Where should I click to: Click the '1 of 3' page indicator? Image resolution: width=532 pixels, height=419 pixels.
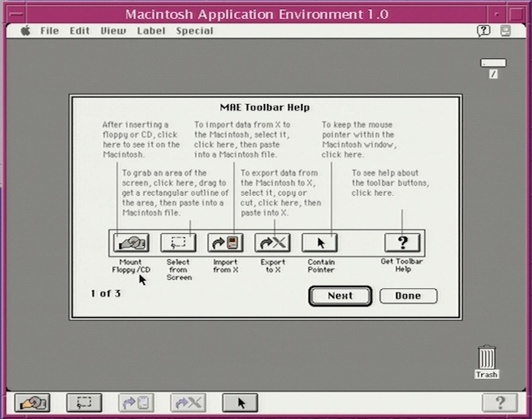tap(106, 293)
